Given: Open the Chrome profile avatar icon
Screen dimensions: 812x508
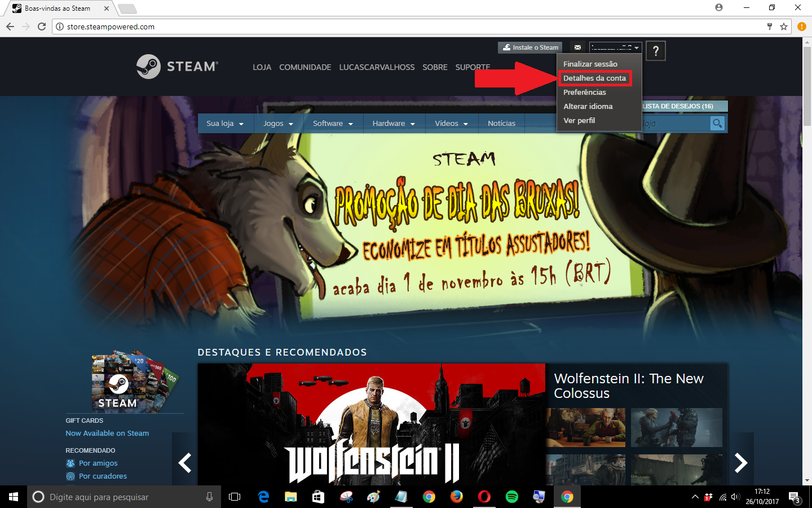Looking at the screenshot, I should click(718, 7).
